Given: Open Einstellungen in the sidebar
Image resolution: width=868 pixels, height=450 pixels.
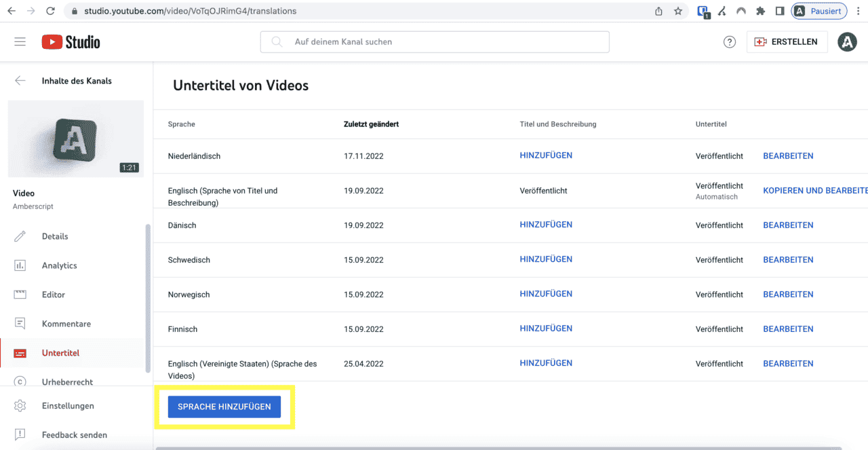Looking at the screenshot, I should [68, 406].
